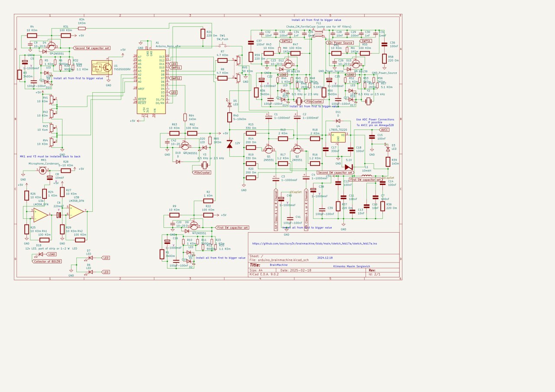Select the Id: 2/1 field
This screenshot has height=392, width=555.
[x=374, y=275]
